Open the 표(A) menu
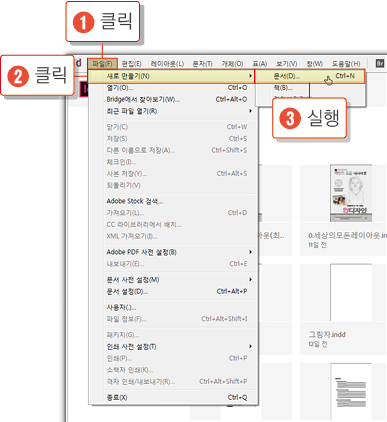 coord(259,63)
